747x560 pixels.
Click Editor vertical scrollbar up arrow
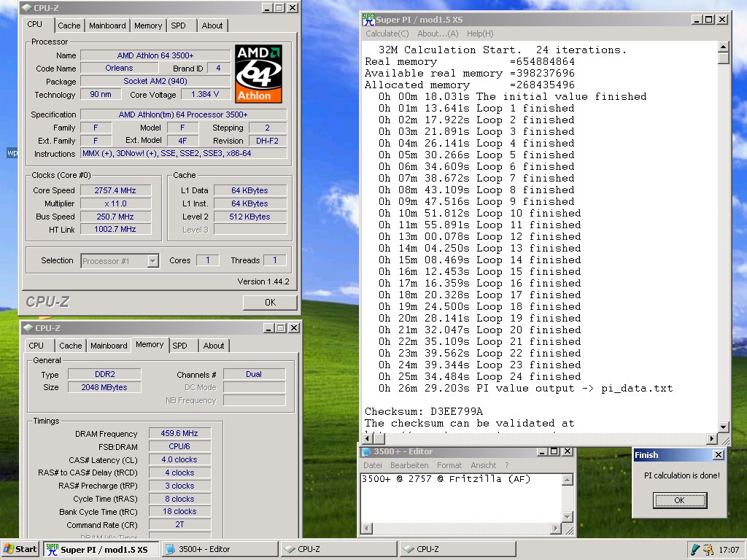click(568, 480)
